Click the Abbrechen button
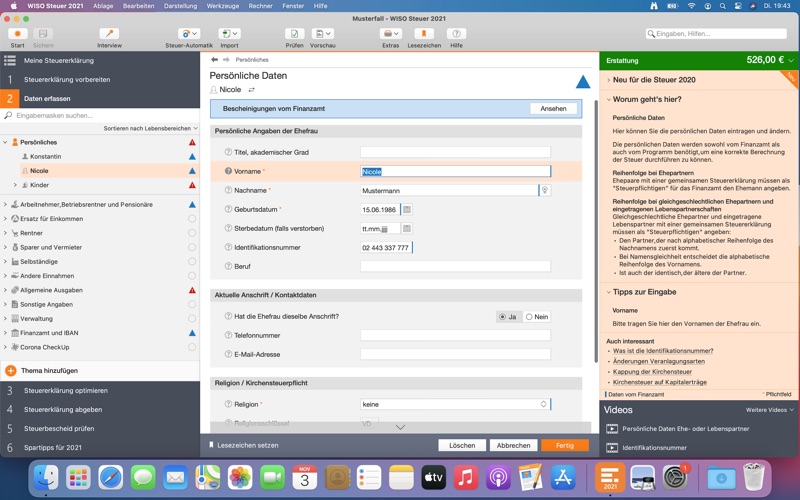Screen dimensions: 800x500 (513, 445)
